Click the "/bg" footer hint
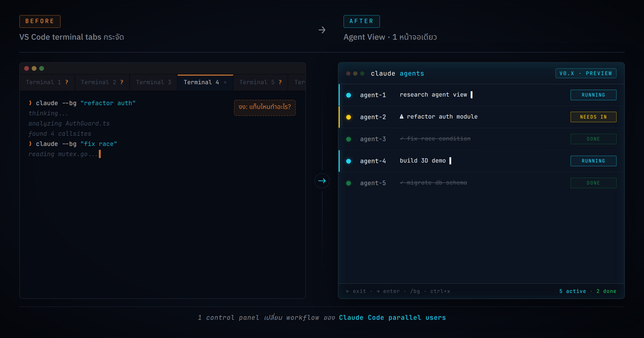The width and height of the screenshot is (644, 338). click(415, 291)
